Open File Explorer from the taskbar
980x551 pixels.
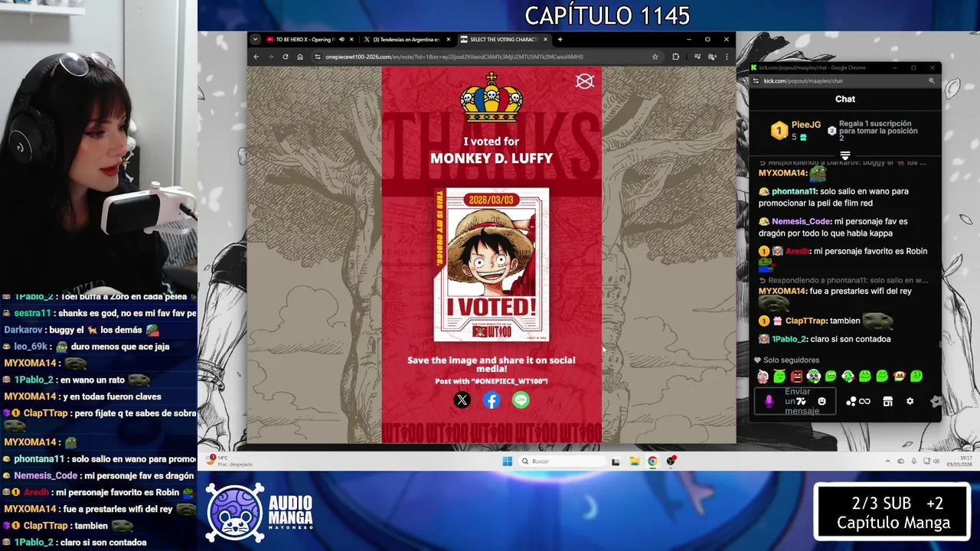(634, 461)
